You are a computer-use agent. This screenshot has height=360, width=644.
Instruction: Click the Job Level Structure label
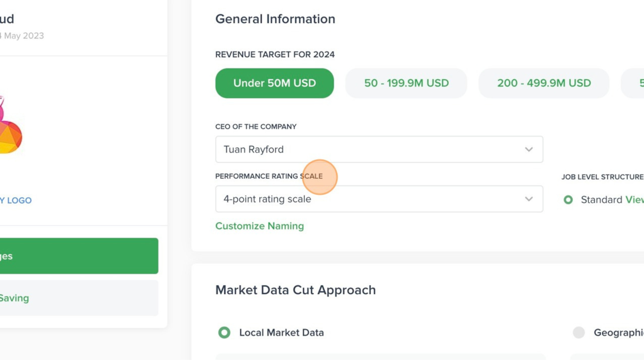[x=602, y=176]
